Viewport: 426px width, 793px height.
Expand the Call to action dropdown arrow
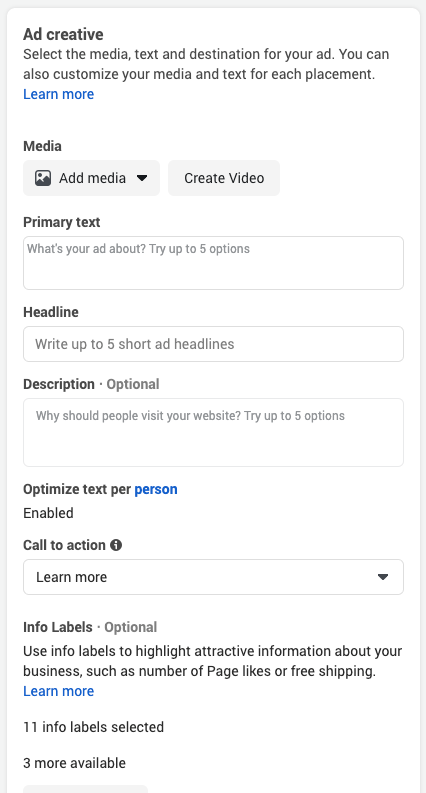(x=383, y=577)
